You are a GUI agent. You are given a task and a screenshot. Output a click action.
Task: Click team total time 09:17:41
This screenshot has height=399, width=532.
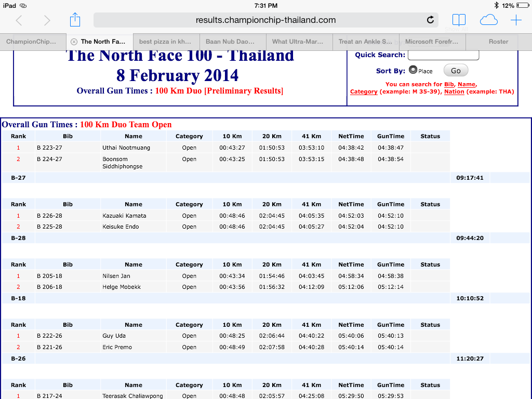click(x=470, y=178)
